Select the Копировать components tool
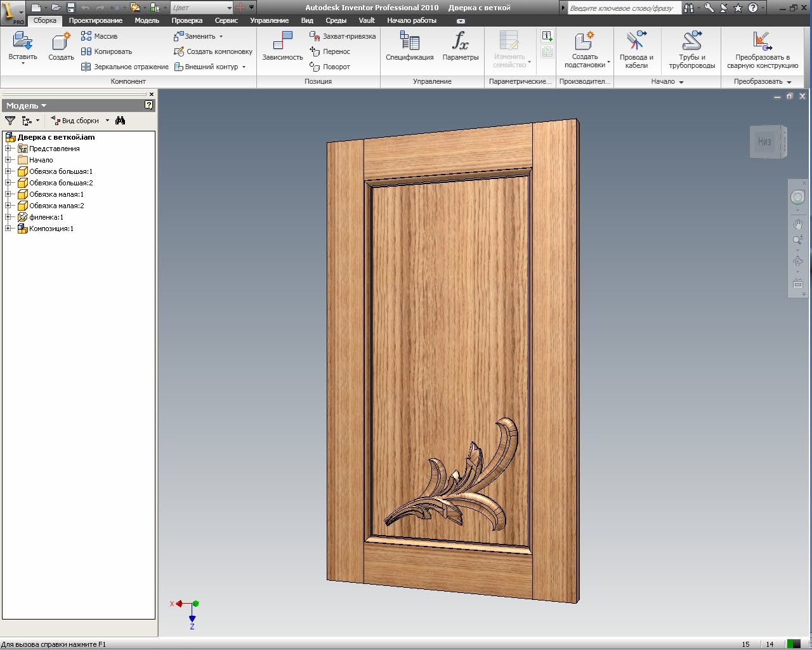Image resolution: width=812 pixels, height=650 pixels. (107, 51)
